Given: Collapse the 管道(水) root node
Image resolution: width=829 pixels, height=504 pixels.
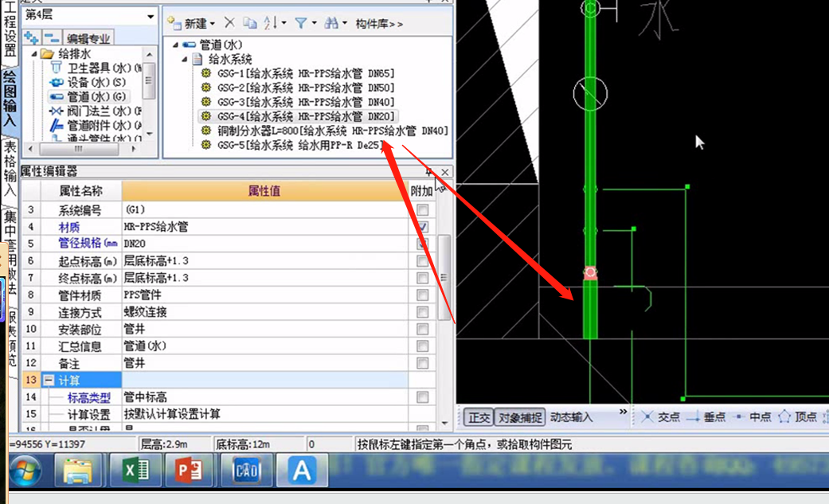Looking at the screenshot, I should coord(175,45).
